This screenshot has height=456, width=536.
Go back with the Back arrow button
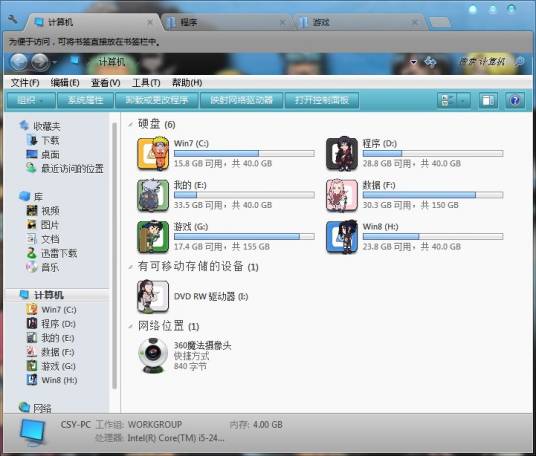19,62
